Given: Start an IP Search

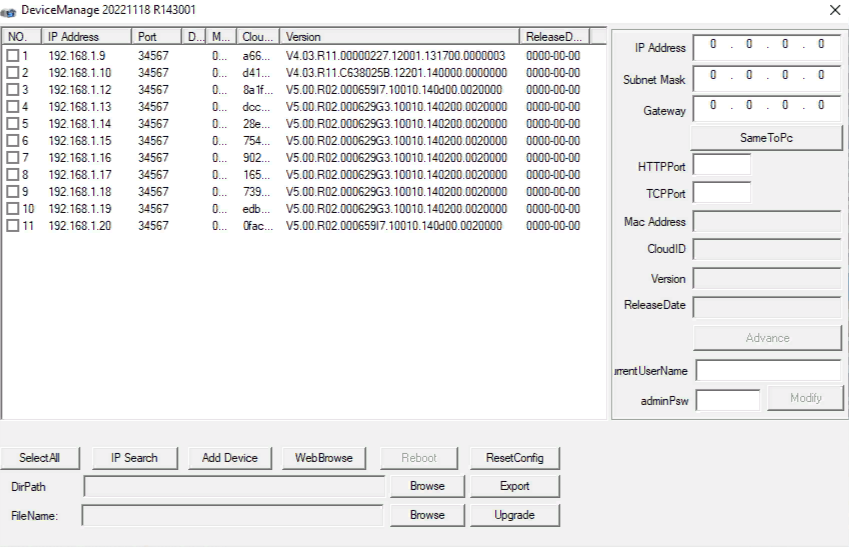Looking at the screenshot, I should [x=134, y=458].
